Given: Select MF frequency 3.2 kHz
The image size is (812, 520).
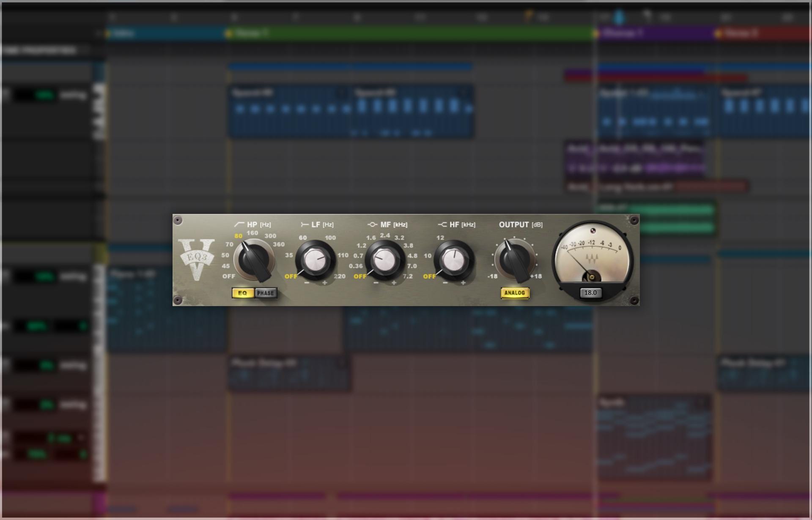Looking at the screenshot, I should pos(399,238).
